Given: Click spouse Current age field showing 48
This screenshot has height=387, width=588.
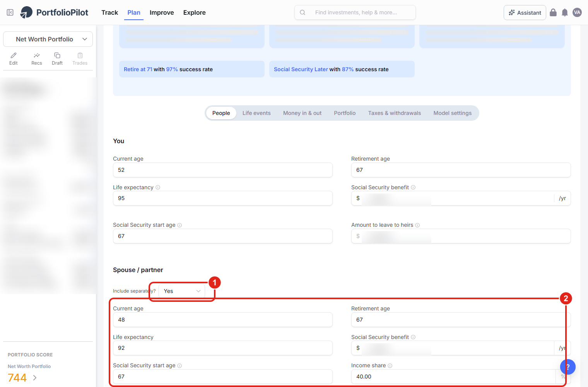Looking at the screenshot, I should point(223,320).
